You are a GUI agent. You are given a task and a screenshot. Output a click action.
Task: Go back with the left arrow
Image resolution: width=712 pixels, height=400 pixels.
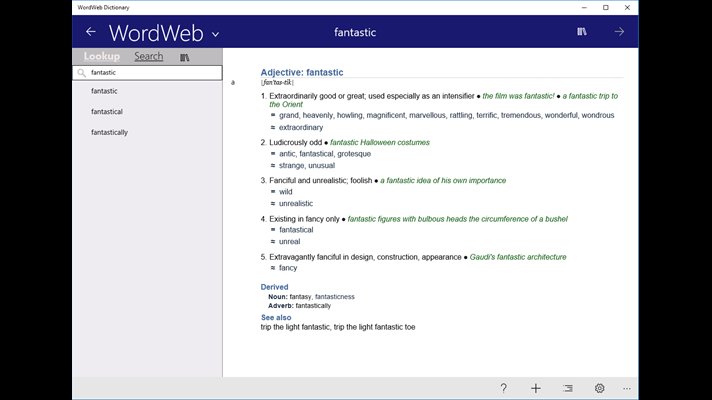click(x=91, y=32)
